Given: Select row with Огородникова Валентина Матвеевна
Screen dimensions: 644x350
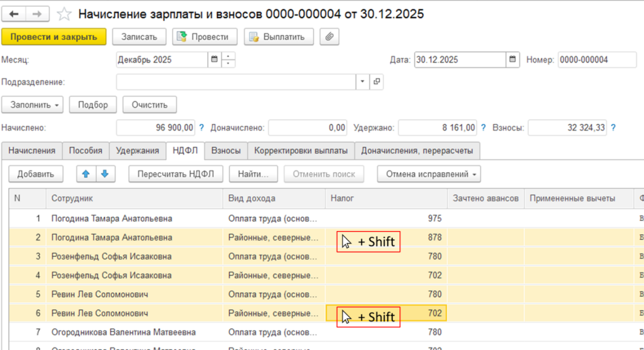Looking at the screenshot, I should [123, 332].
